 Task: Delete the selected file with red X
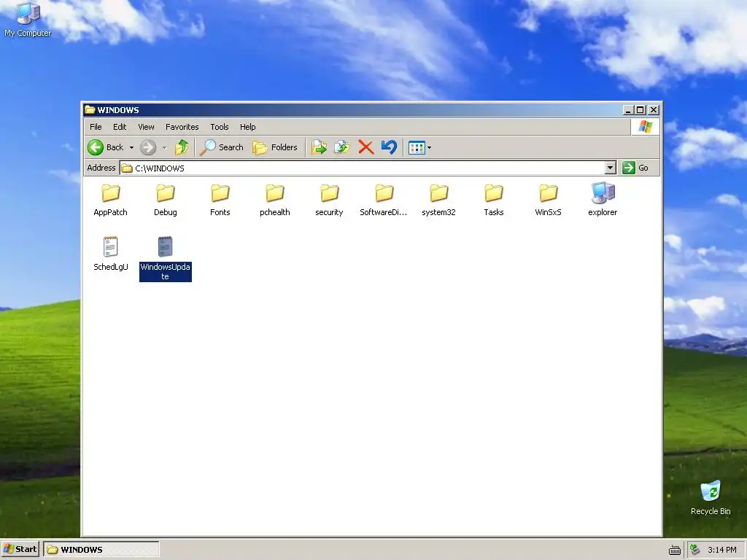point(366,147)
